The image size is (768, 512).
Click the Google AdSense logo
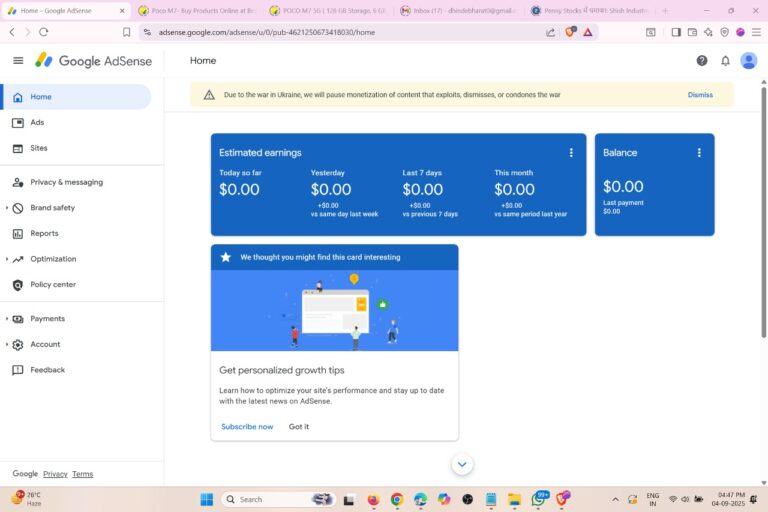coord(93,61)
